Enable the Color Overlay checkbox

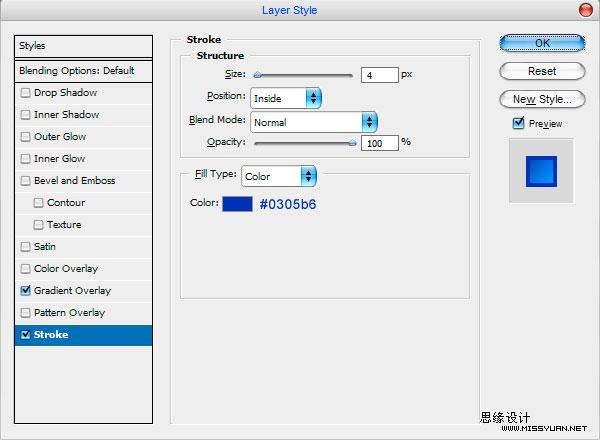25,269
